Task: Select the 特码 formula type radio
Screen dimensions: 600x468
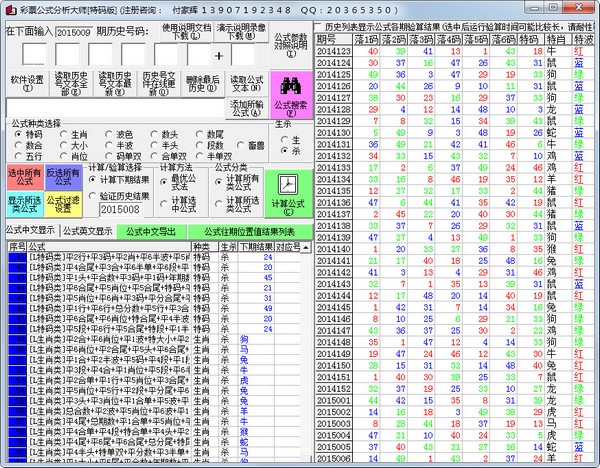Action: pyautogui.click(x=18, y=134)
